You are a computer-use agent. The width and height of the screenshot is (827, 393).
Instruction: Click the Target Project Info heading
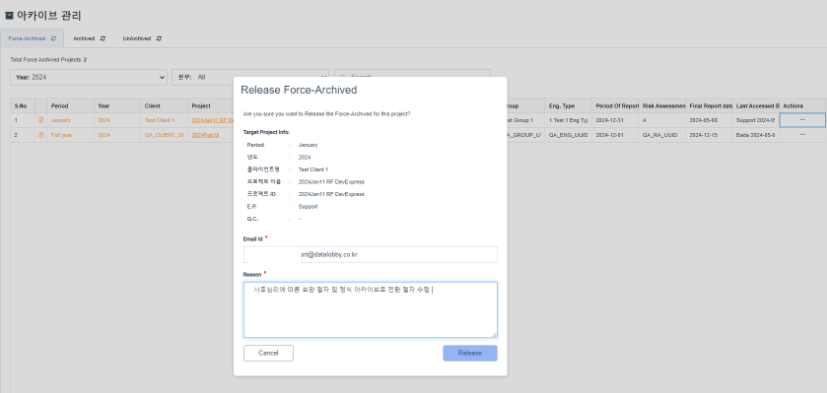pyautogui.click(x=266, y=132)
